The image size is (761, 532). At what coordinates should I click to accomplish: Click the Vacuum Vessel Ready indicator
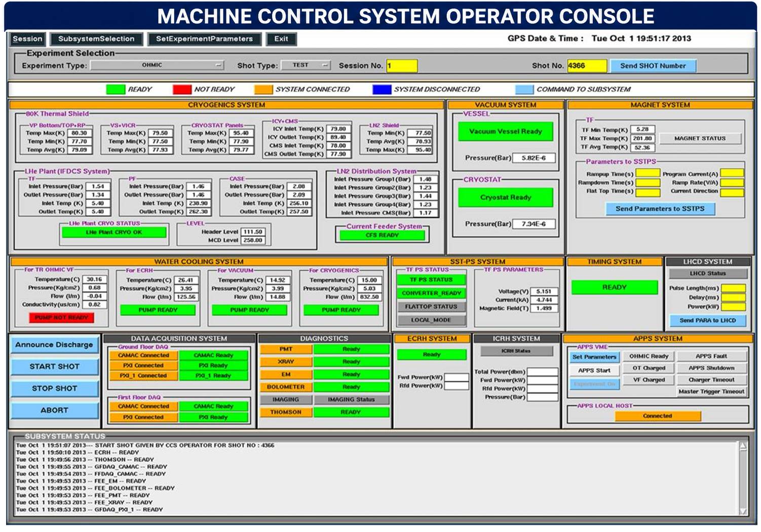click(x=505, y=132)
